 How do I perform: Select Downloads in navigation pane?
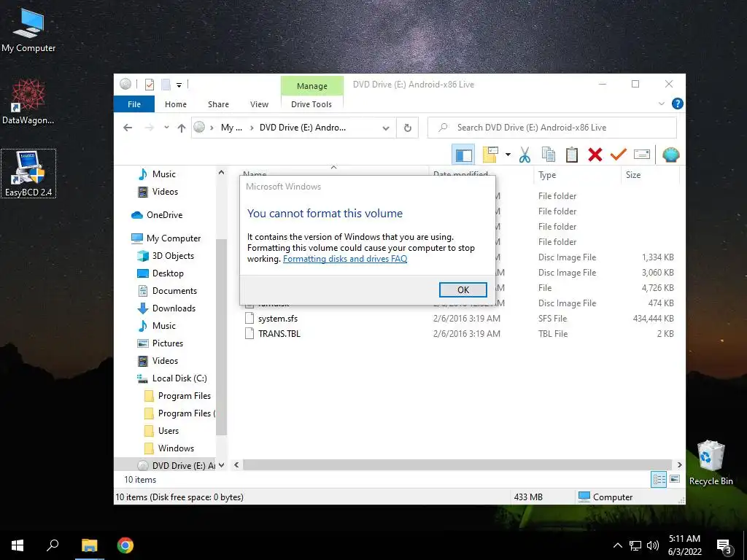tap(174, 308)
